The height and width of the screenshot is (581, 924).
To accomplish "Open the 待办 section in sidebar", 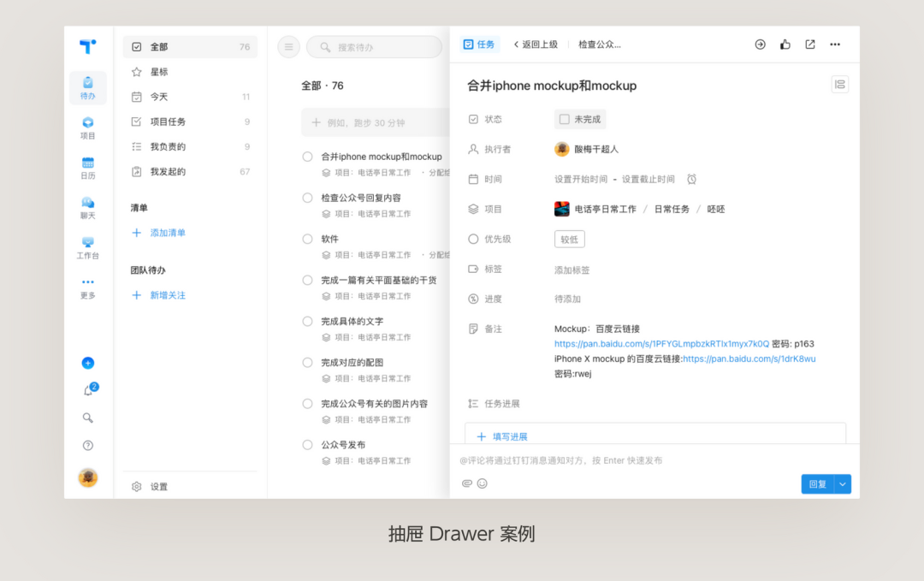I will [88, 88].
